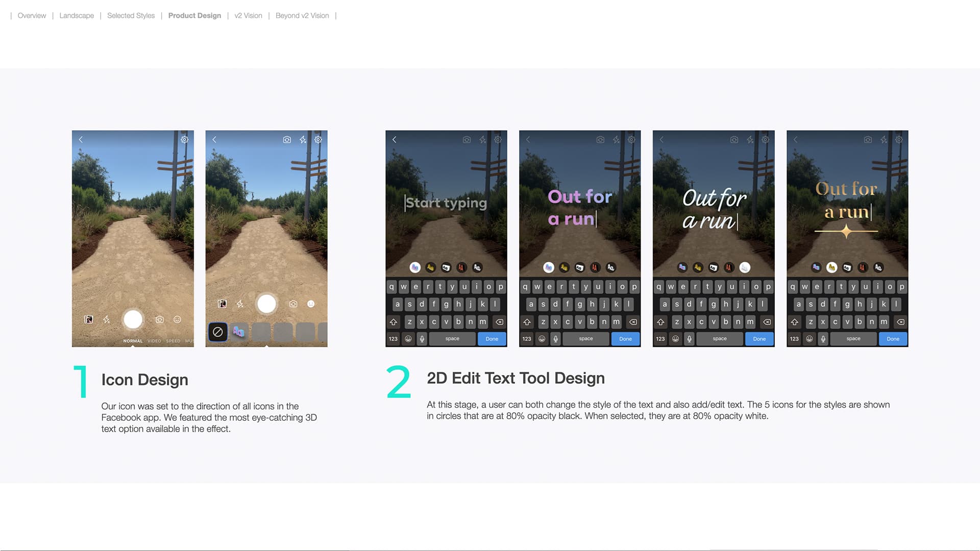Screen dimensions: 980x551
Task: Open the Landscape navigation link
Action: (x=77, y=16)
